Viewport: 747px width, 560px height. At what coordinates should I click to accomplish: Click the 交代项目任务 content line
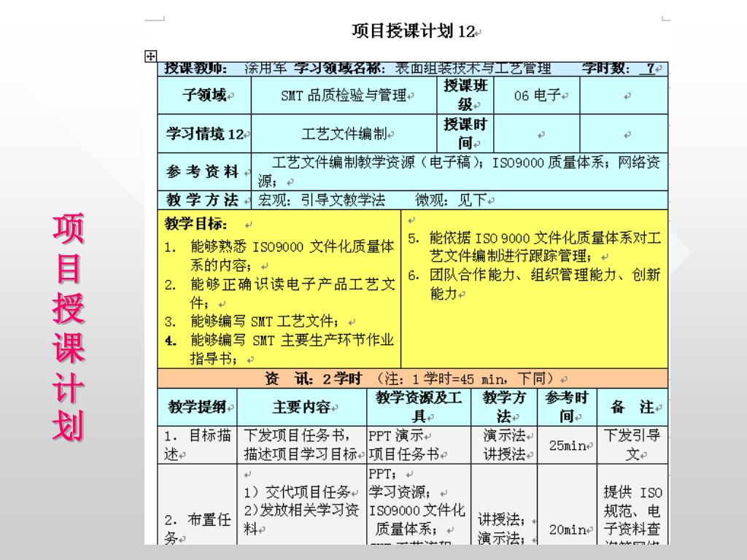tap(298, 492)
